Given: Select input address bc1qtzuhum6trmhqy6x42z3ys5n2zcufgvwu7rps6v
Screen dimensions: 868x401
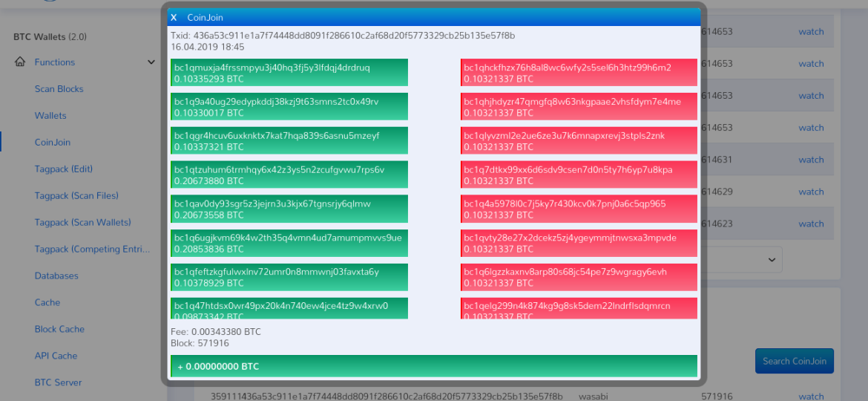Looking at the screenshot, I should 289,175.
